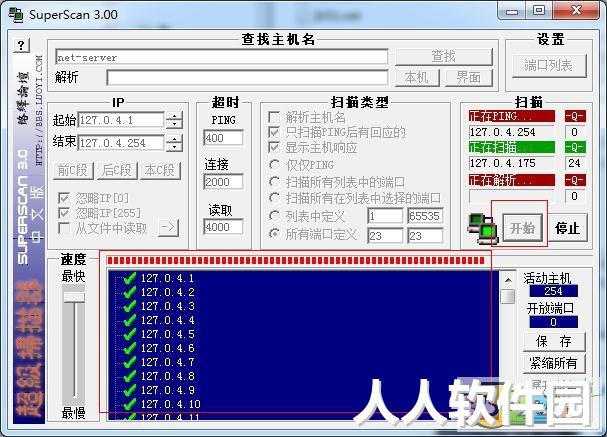607x437 pixels.
Task: Click the pinging IP 127.0.4.254 value
Action: coord(511,132)
